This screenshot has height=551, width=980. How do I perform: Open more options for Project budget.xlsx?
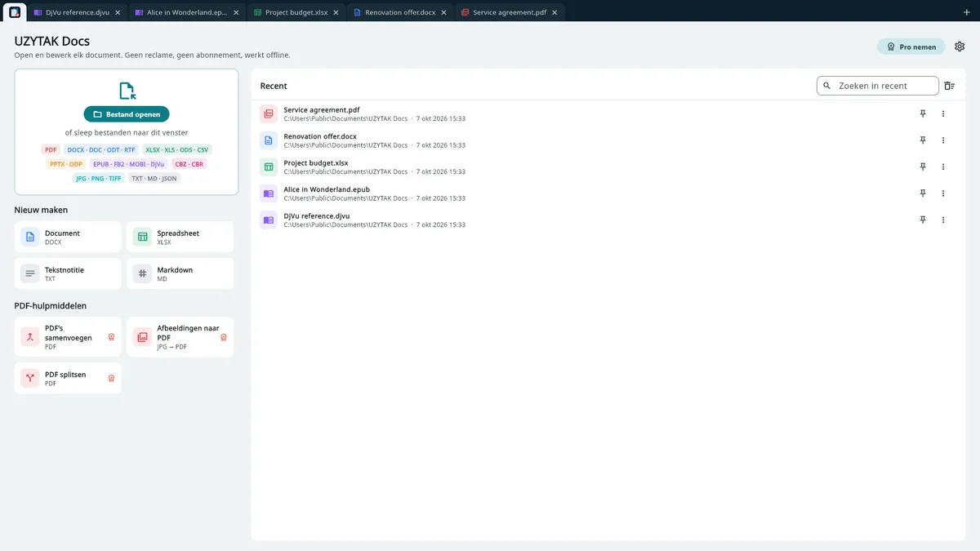943,167
